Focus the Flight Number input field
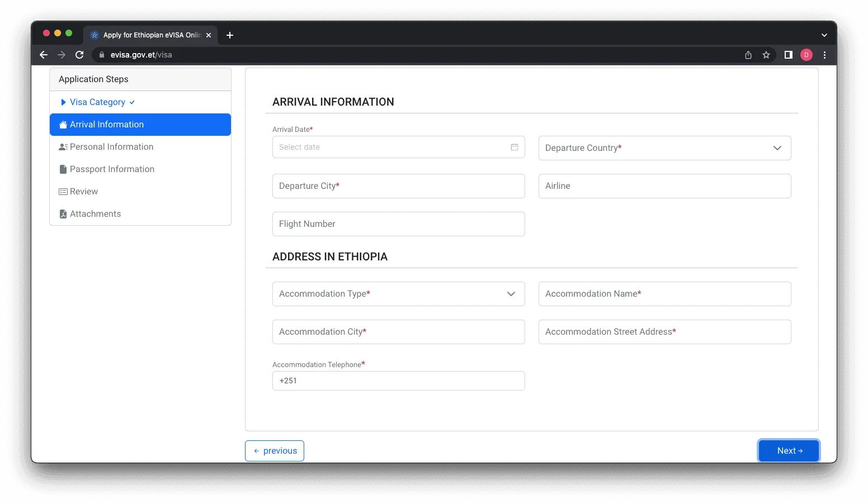 point(398,224)
